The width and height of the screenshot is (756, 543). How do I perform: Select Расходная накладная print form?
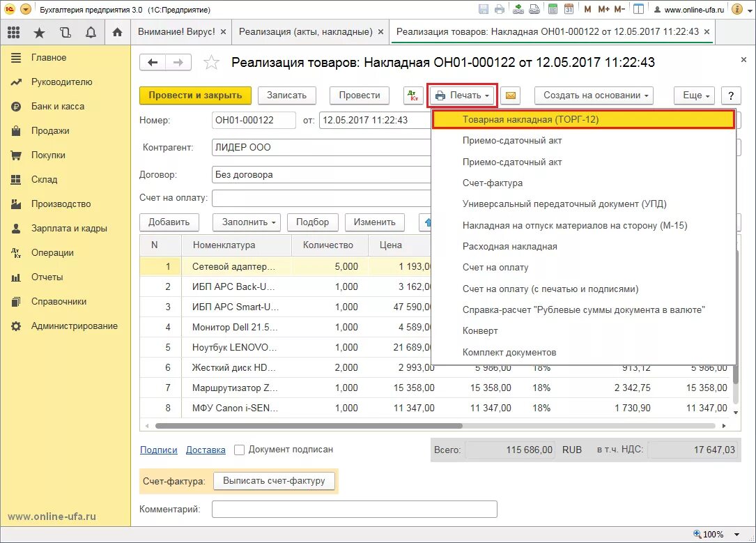(x=583, y=247)
